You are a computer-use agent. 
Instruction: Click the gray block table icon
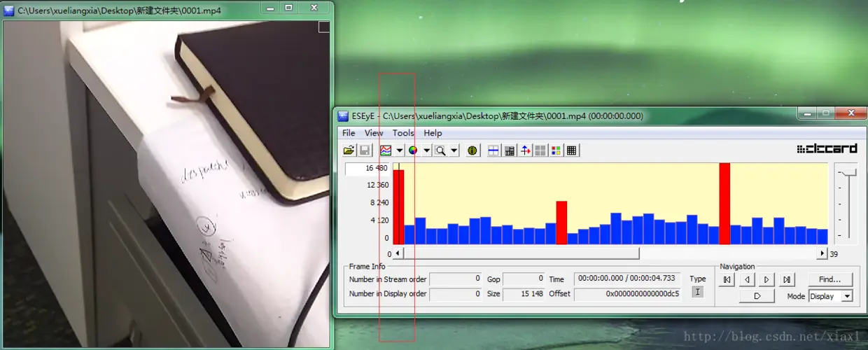[x=510, y=150]
